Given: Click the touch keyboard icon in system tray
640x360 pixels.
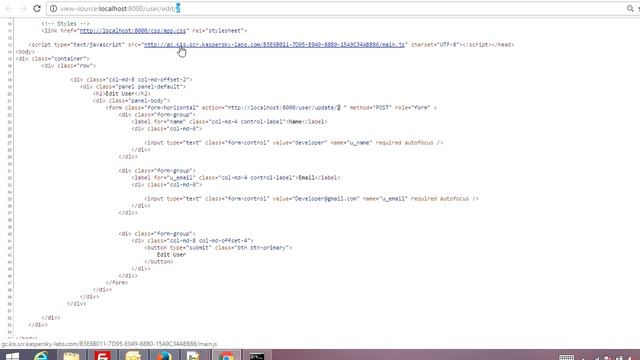Looking at the screenshot, I should 567,357.
